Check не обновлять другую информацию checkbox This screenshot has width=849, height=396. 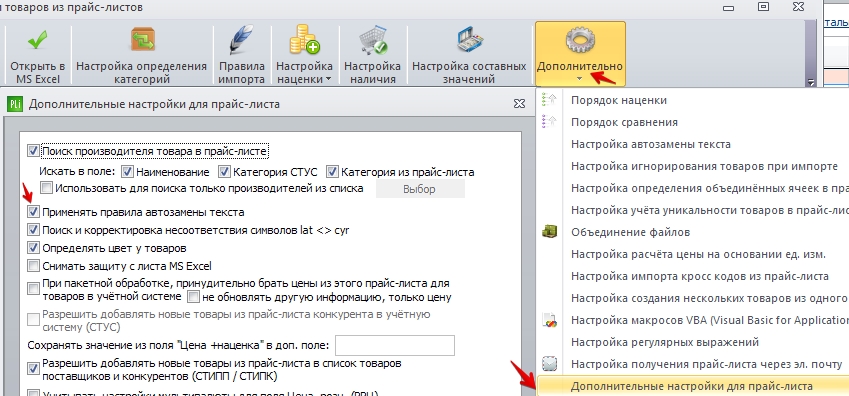coord(193,297)
